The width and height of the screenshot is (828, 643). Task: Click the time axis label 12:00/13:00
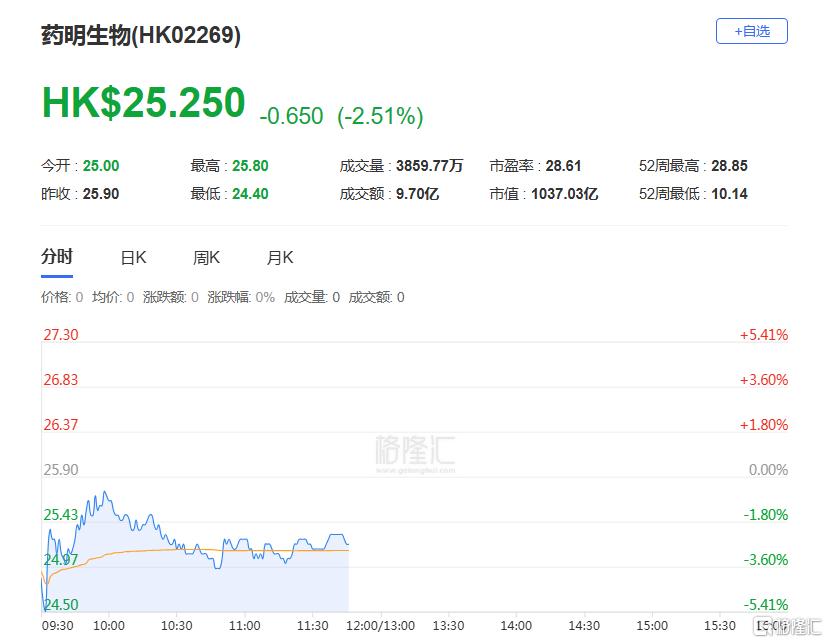coord(380,626)
